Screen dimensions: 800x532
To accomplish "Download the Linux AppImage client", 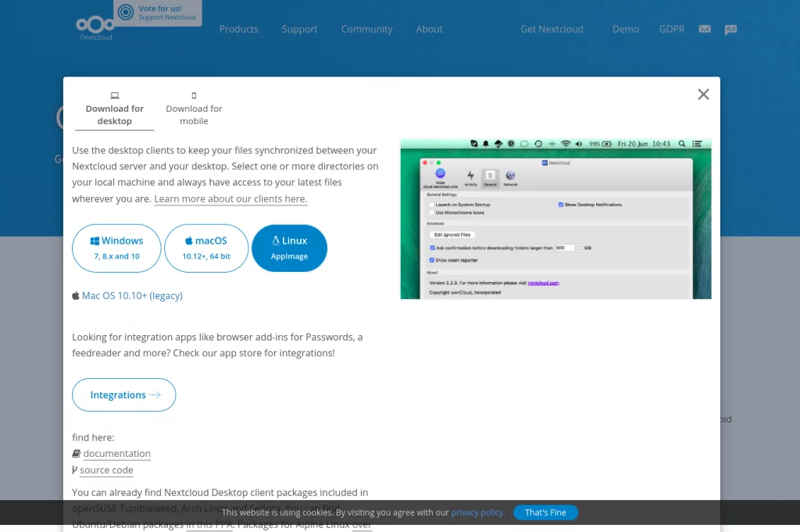I will 289,248.
